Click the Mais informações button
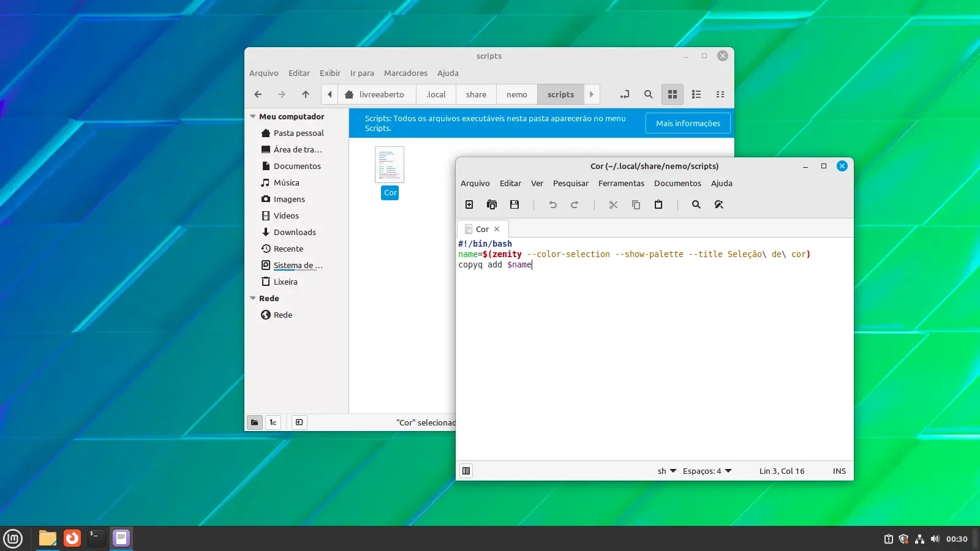This screenshot has height=551, width=980. click(688, 123)
